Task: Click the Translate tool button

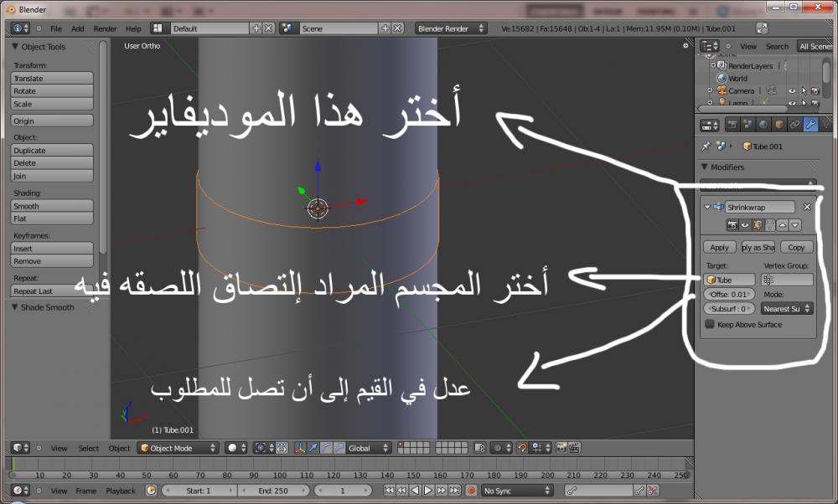Action: [x=52, y=78]
